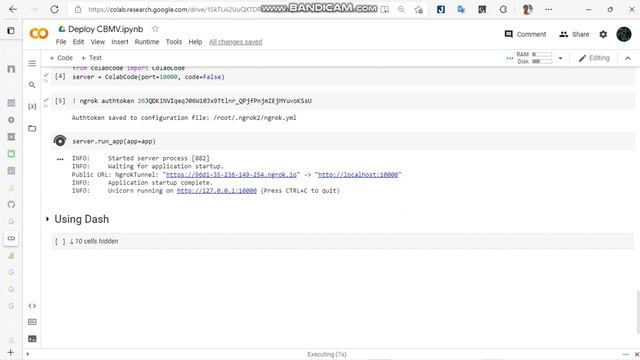Open the browser three-dots menu
The image size is (640, 360).
[x=549, y=9]
